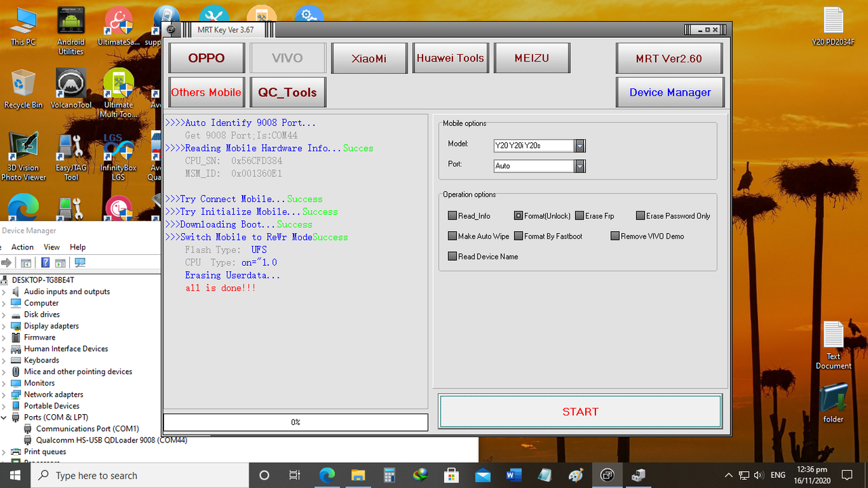This screenshot has width=868, height=488.
Task: Click Scan for hardware changes icon
Action: (80, 263)
